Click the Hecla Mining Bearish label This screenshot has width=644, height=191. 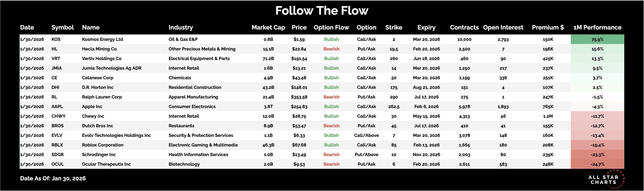point(331,49)
